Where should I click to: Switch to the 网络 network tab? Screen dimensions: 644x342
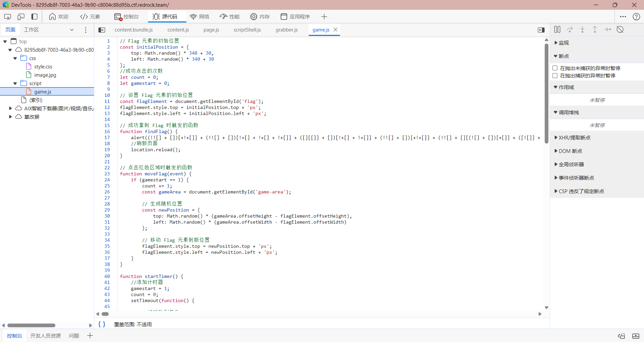(x=200, y=17)
